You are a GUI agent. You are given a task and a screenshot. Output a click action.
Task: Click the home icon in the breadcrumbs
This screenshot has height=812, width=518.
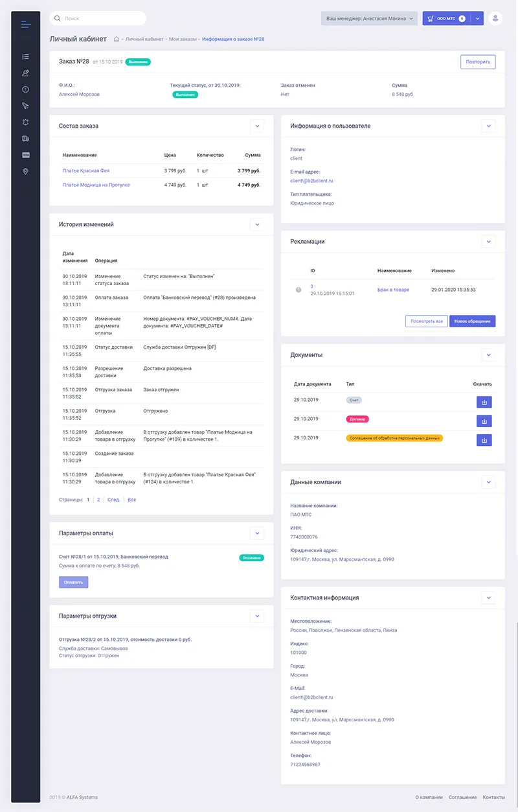click(x=117, y=40)
